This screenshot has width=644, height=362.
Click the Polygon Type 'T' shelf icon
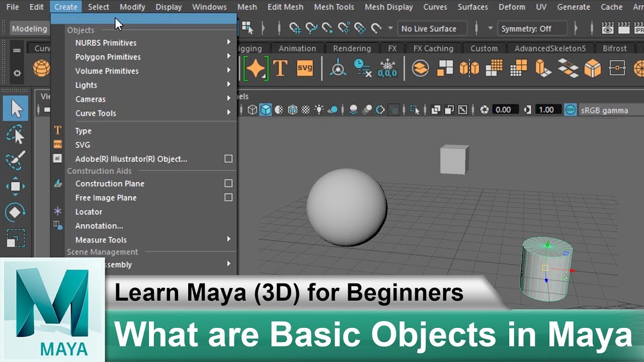click(x=280, y=68)
